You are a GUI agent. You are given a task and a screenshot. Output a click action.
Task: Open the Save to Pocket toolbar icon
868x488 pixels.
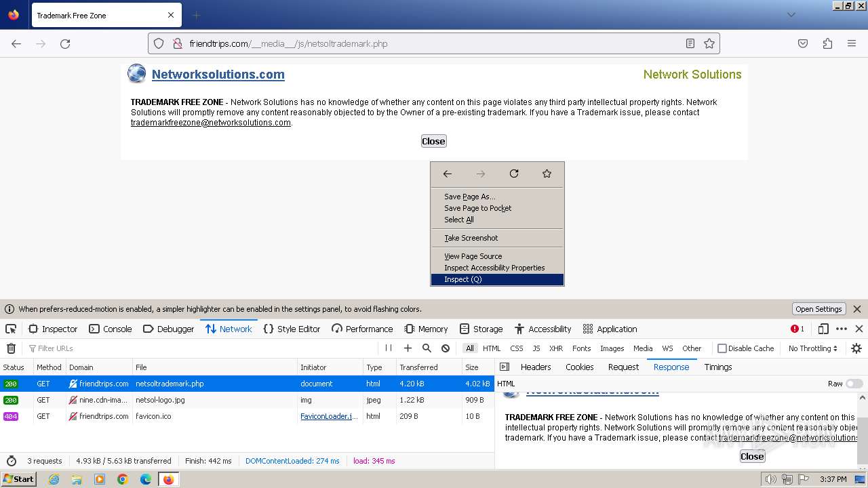[x=803, y=43]
